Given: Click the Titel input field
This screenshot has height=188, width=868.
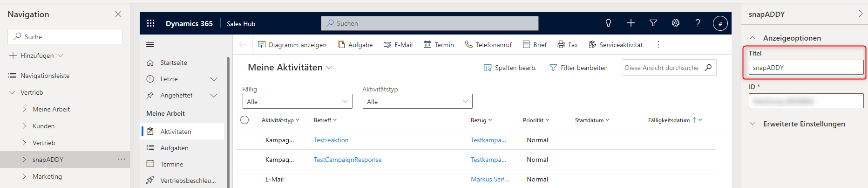Looking at the screenshot, I should (x=806, y=68).
